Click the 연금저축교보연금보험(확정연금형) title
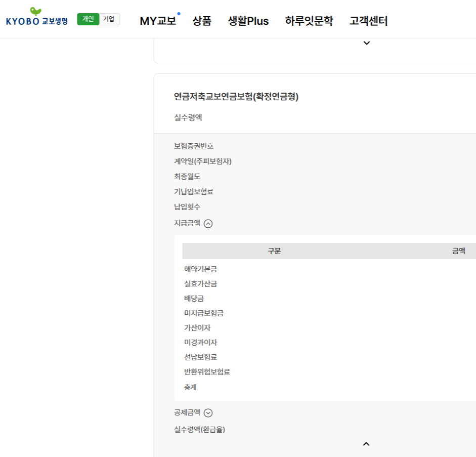 pyautogui.click(x=236, y=97)
